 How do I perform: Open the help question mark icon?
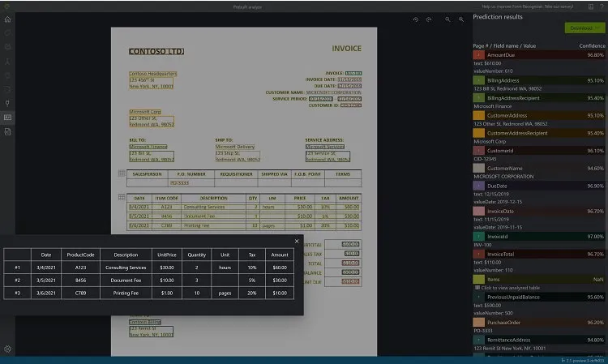pyautogui.click(x=602, y=6)
